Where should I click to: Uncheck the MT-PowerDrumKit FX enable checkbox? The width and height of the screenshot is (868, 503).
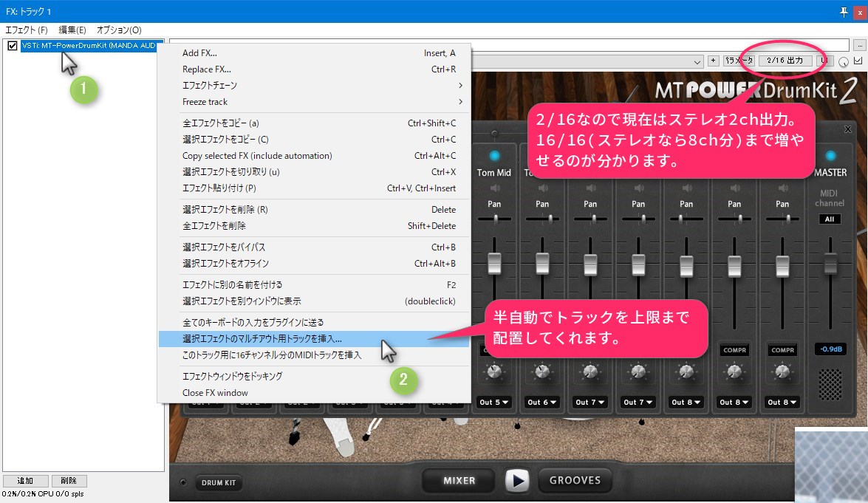[x=12, y=45]
